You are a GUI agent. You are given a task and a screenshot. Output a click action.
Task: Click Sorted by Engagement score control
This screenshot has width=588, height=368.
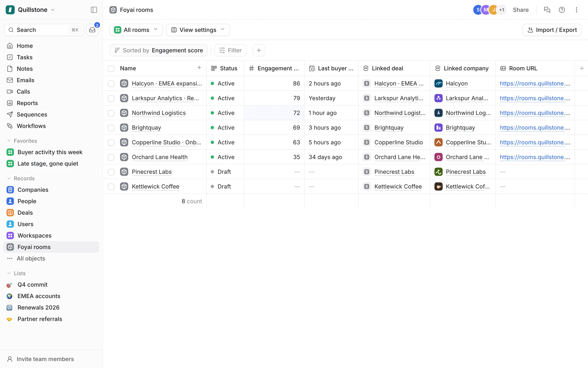point(158,50)
